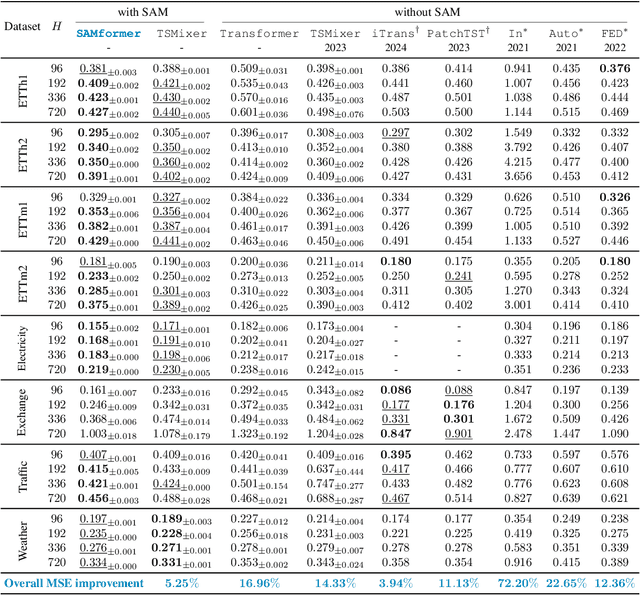Click the blue SAMformer column header
This screenshot has width=640, height=595.
point(109,33)
